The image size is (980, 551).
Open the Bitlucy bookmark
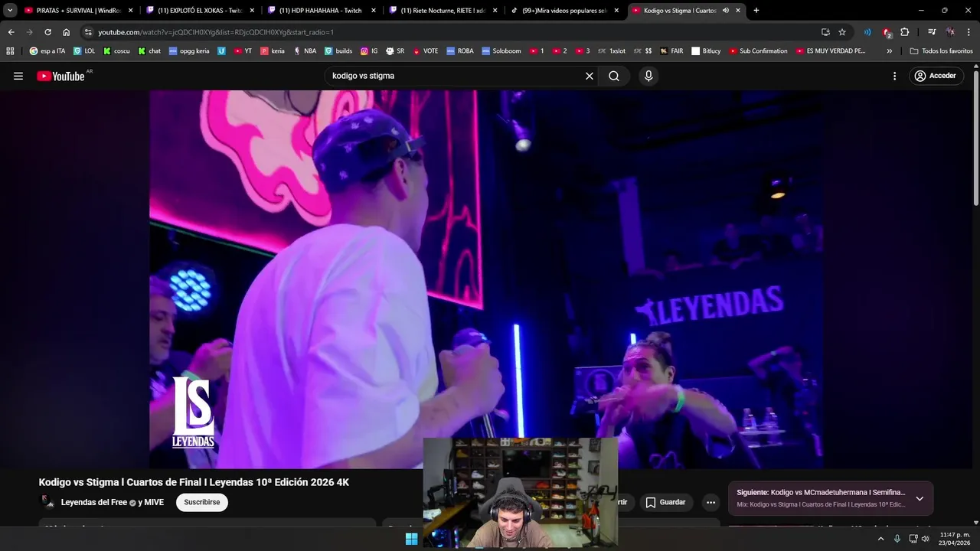(706, 51)
